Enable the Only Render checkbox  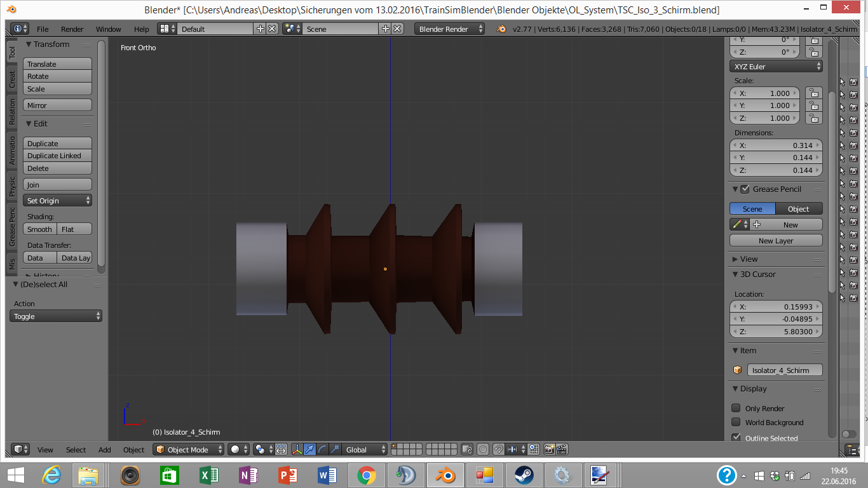coord(736,408)
